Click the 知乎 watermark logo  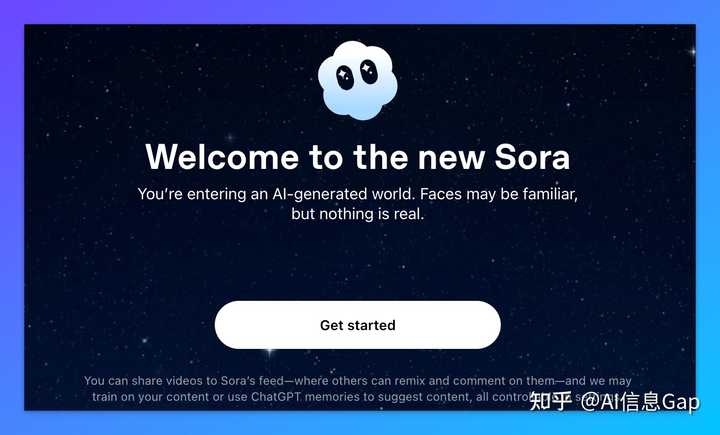point(551,401)
